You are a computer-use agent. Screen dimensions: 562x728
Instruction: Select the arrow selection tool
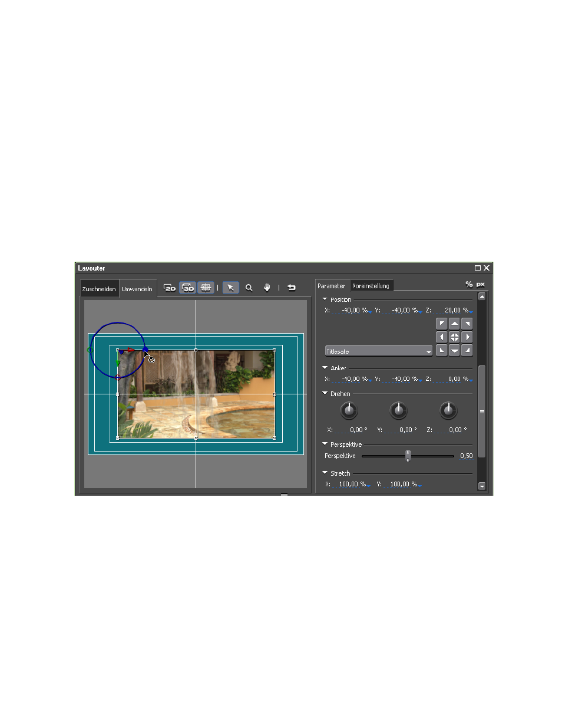231,288
